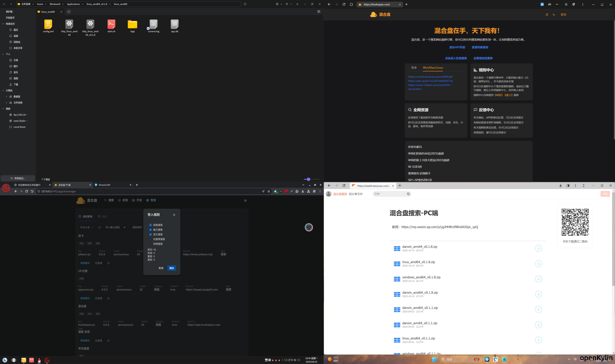The height and width of the screenshot is (364, 615).
Task: Expand the 数据盘 tree item
Action: point(6,97)
